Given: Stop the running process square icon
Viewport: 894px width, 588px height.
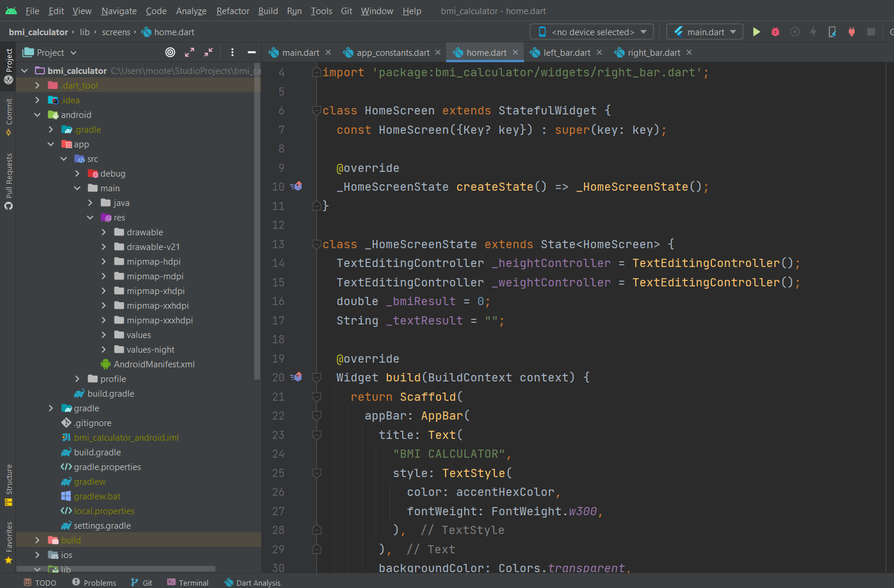Looking at the screenshot, I should click(x=871, y=32).
